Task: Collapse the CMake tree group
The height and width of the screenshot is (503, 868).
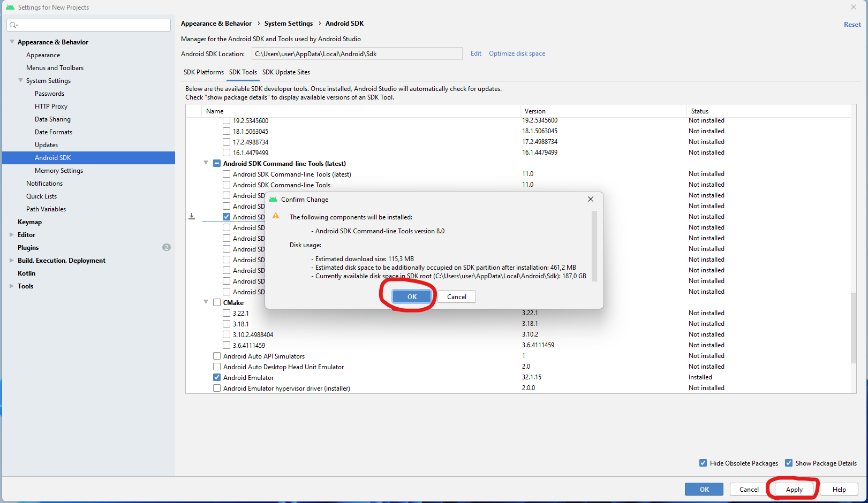Action: point(206,302)
